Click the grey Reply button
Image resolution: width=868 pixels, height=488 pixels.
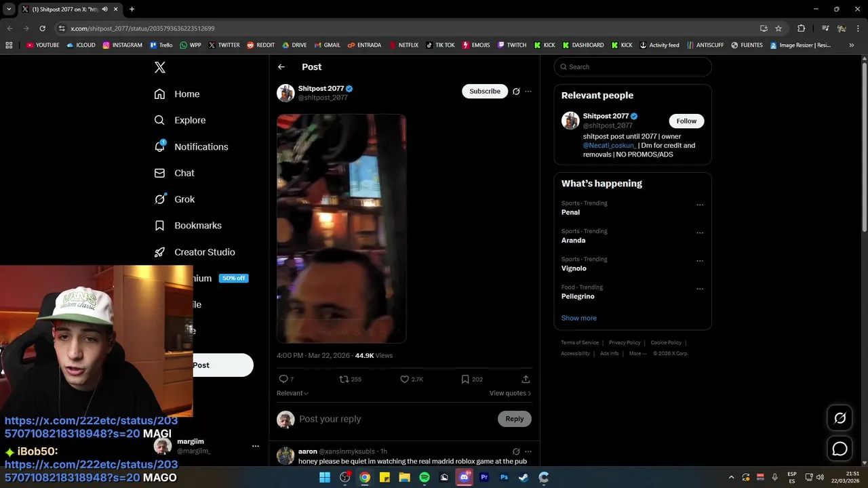(x=515, y=419)
